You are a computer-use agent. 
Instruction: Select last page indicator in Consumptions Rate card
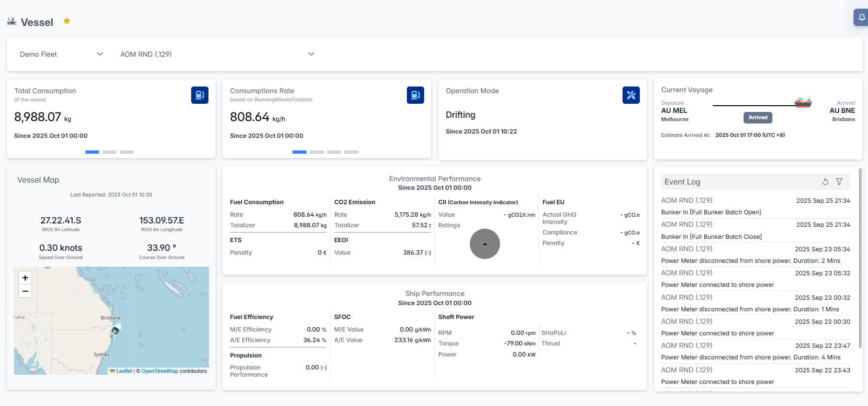351,152
